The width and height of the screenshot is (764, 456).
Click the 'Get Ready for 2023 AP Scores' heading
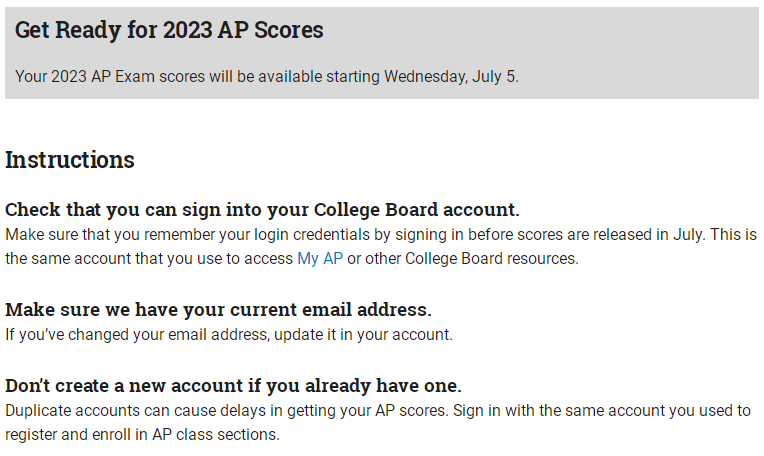pyautogui.click(x=169, y=30)
